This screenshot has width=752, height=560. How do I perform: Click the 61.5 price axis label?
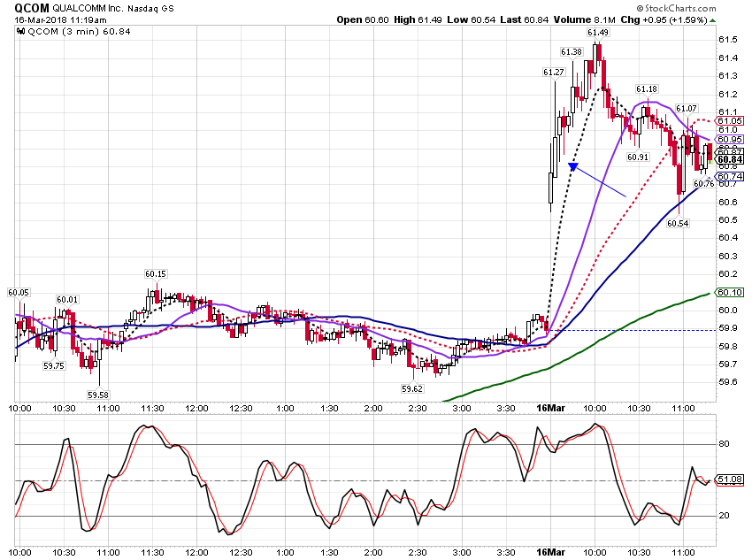click(x=728, y=39)
